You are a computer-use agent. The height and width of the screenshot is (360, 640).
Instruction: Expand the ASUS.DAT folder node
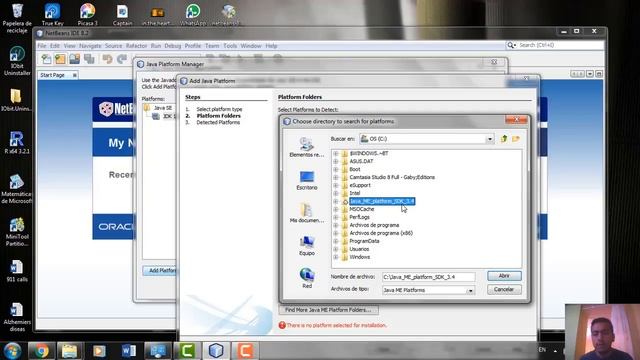[x=336, y=161]
